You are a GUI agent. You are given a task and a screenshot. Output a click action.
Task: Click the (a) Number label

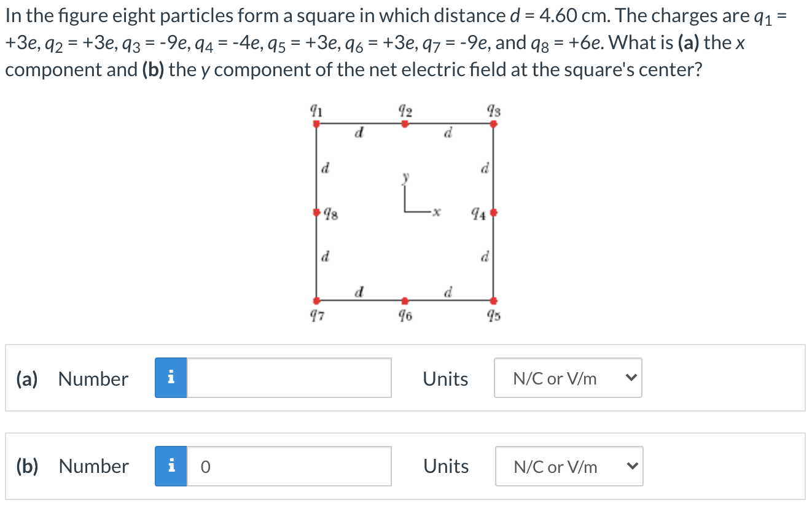pyautogui.click(x=72, y=378)
